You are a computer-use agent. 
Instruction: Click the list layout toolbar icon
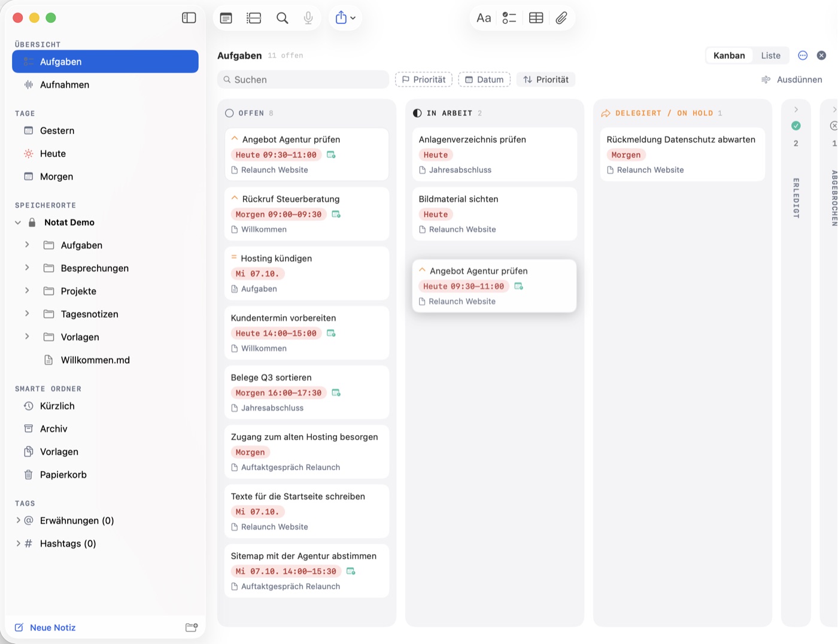pyautogui.click(x=254, y=18)
